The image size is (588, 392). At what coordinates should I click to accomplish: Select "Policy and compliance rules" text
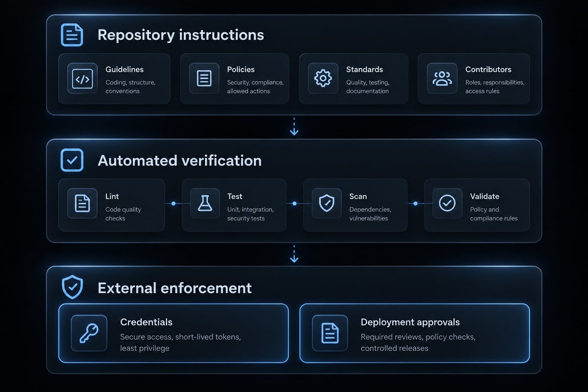click(x=494, y=214)
